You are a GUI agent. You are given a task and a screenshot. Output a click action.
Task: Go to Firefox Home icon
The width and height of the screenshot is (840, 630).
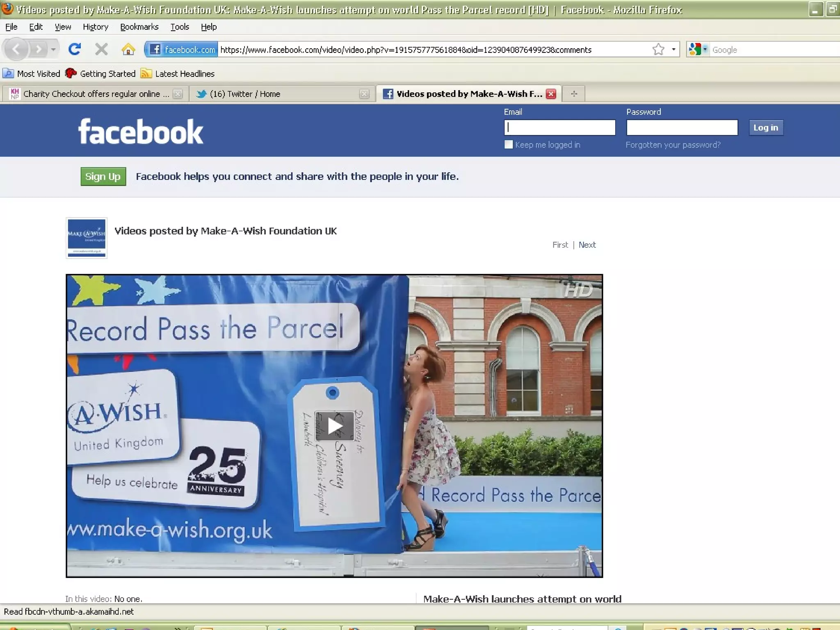[128, 50]
